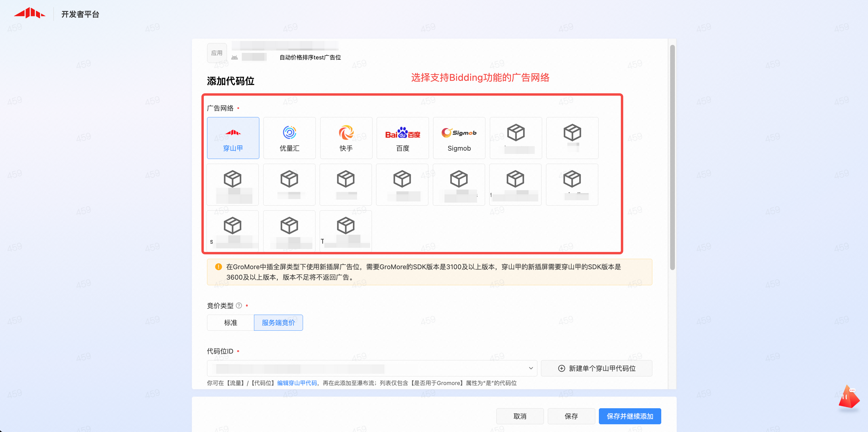Screen dimensions: 868x432
Task: Choose the Sigmob ad network
Action: coord(459,138)
